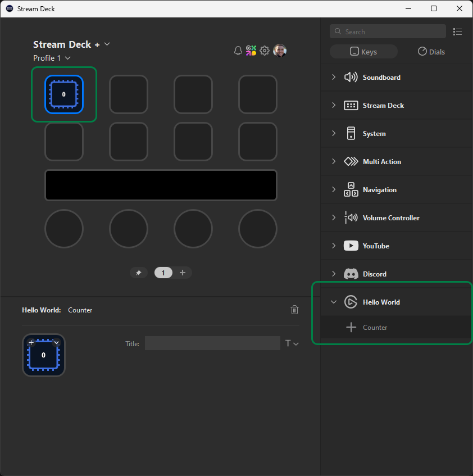Click the Discord plugin icon

pyautogui.click(x=351, y=274)
